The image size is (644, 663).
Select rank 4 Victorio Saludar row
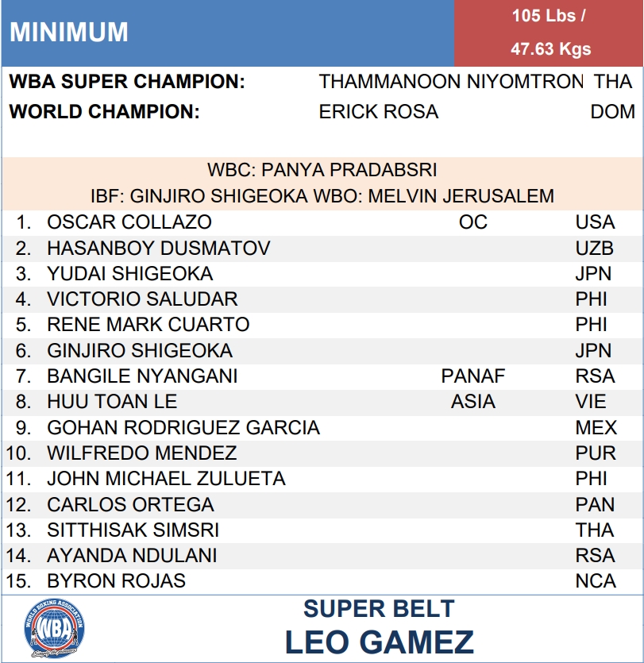pos(323,299)
